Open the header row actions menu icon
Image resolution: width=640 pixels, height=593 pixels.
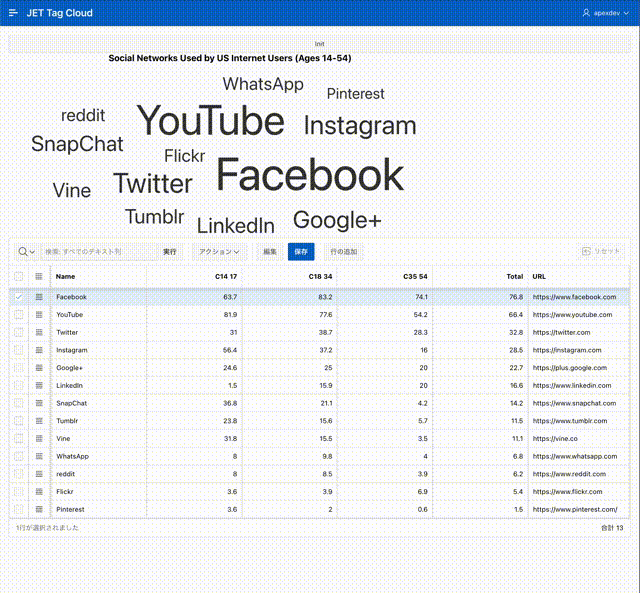pos(39,276)
